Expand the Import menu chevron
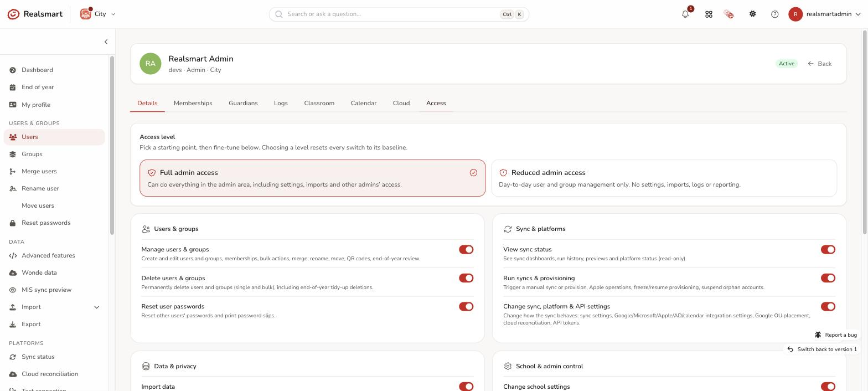 click(x=96, y=307)
